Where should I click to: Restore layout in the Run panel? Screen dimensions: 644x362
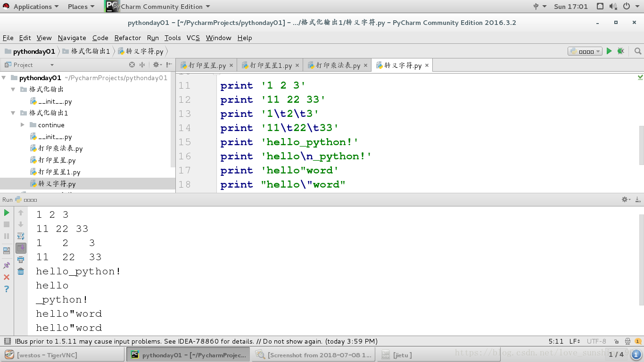pyautogui.click(x=7, y=251)
